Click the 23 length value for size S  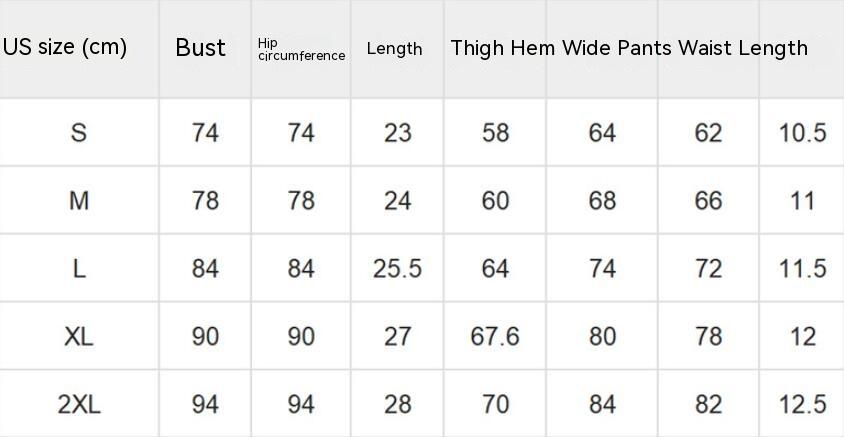click(397, 132)
